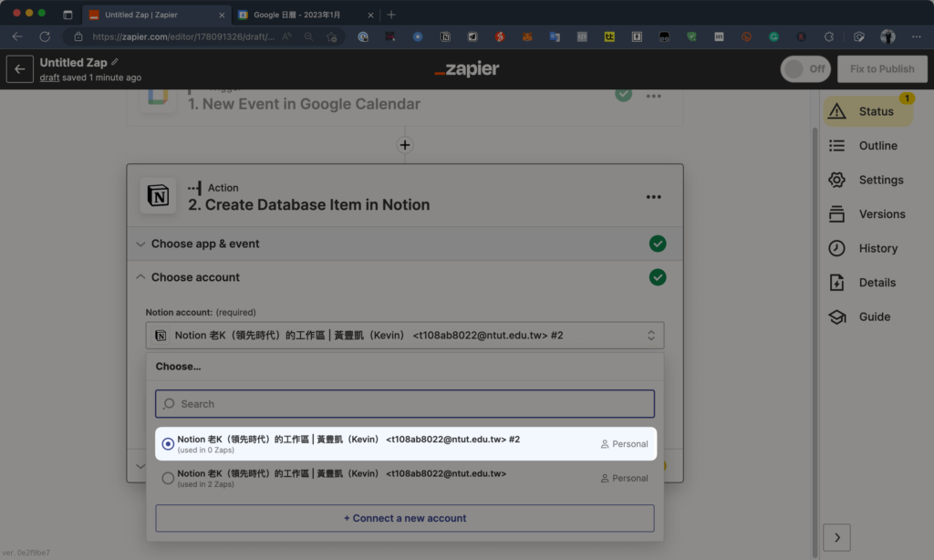This screenshot has width=934, height=560.
Task: Click the browser zoom magnifier icon
Action: (308, 36)
